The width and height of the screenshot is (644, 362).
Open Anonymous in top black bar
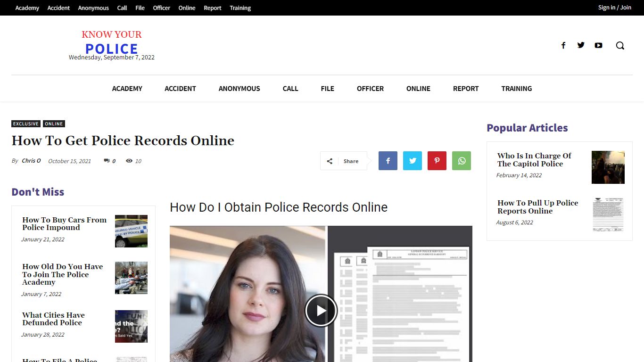93,8
